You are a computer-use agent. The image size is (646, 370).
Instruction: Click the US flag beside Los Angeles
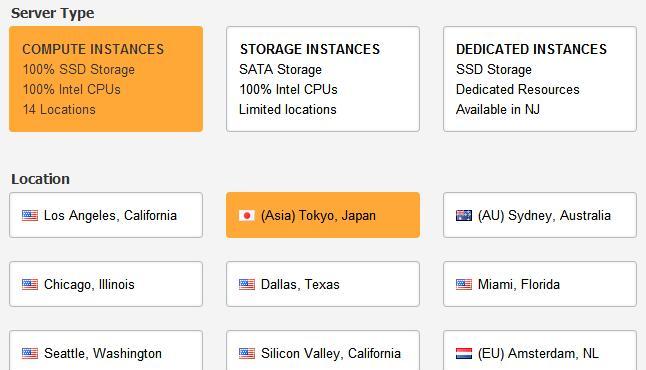[30, 215]
